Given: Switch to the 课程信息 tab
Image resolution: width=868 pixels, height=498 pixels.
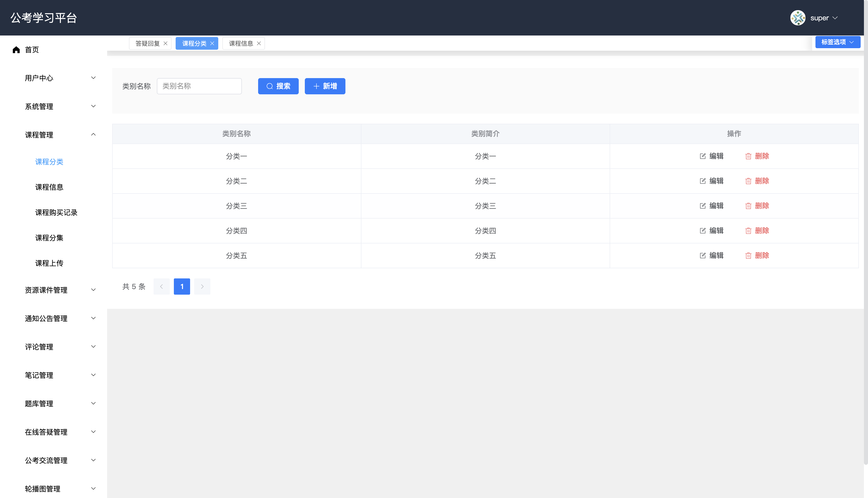Looking at the screenshot, I should point(241,43).
